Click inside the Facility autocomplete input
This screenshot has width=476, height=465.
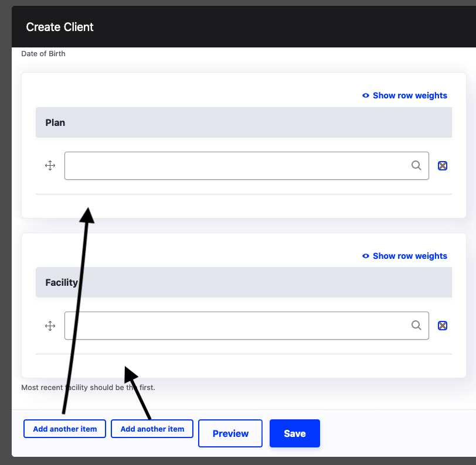click(x=234, y=326)
